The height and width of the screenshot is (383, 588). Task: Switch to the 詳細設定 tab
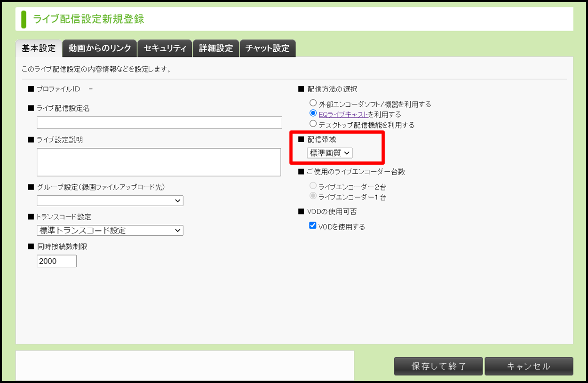[216, 48]
